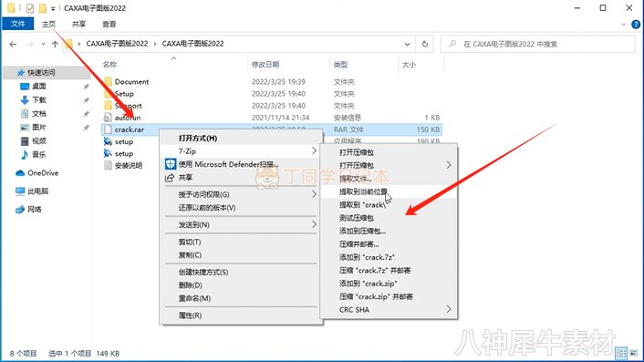Image resolution: width=644 pixels, height=362 pixels.
Task: Click the 共享 context menu entry
Action: pos(241,177)
